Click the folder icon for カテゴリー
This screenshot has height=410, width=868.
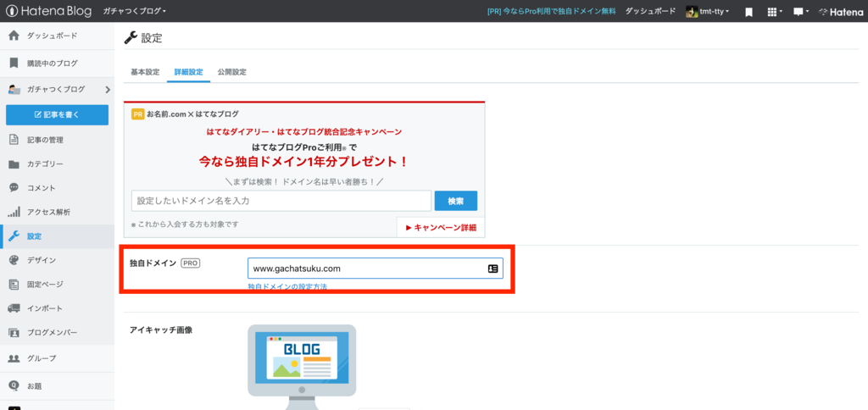(x=14, y=163)
